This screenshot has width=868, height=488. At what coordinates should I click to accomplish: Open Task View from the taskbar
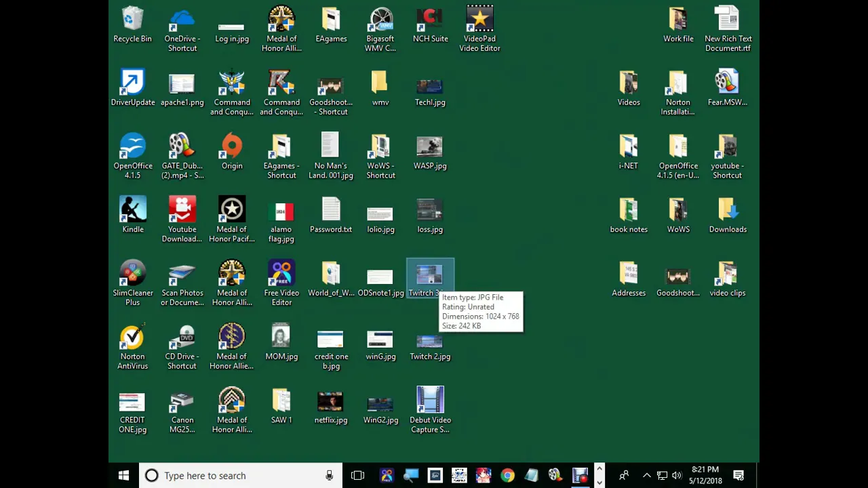pos(357,476)
